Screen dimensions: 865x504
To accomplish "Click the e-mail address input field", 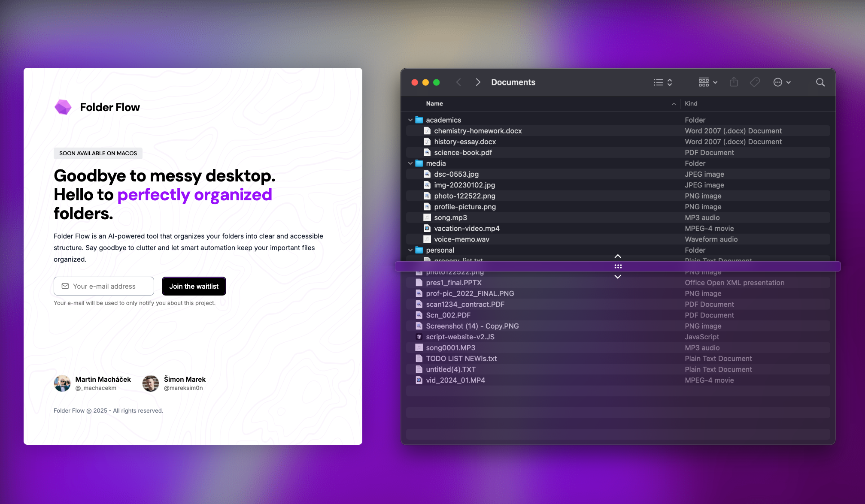I will (x=103, y=286).
